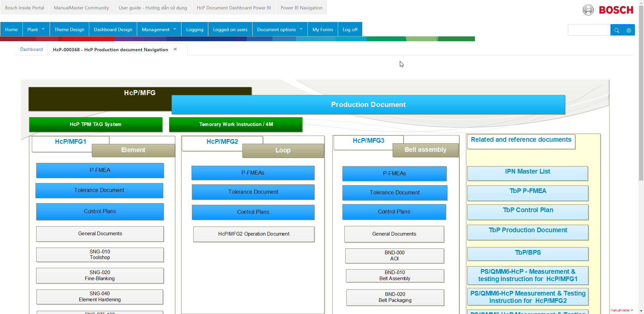Open HcP TPM TAG System
644x314 pixels.
pos(96,124)
